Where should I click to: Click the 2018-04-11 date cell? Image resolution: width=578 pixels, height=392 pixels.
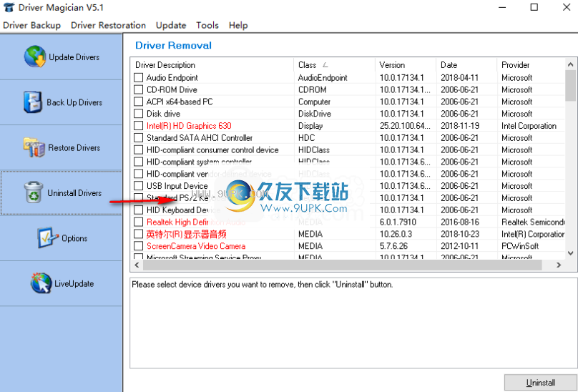click(x=459, y=78)
